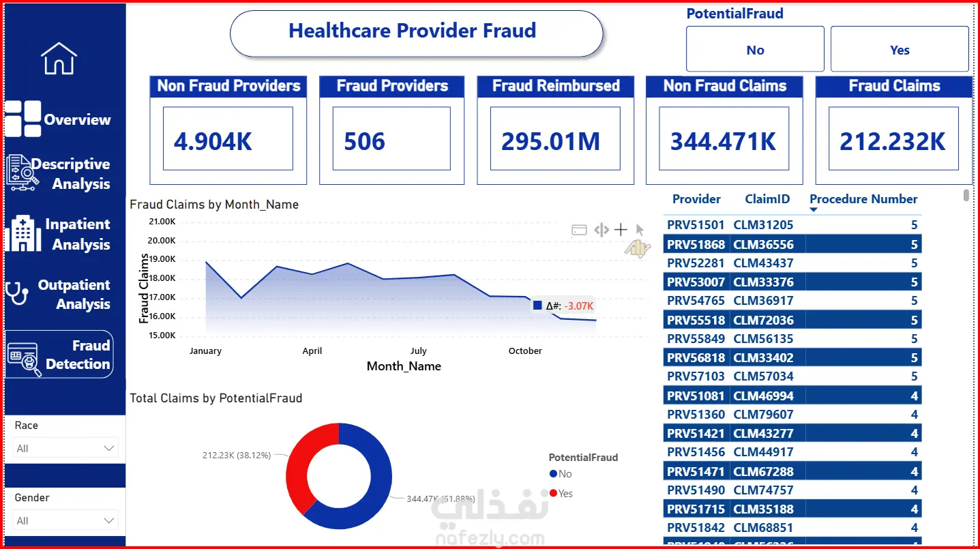Filter PotentialFraud slicer to No

click(755, 49)
